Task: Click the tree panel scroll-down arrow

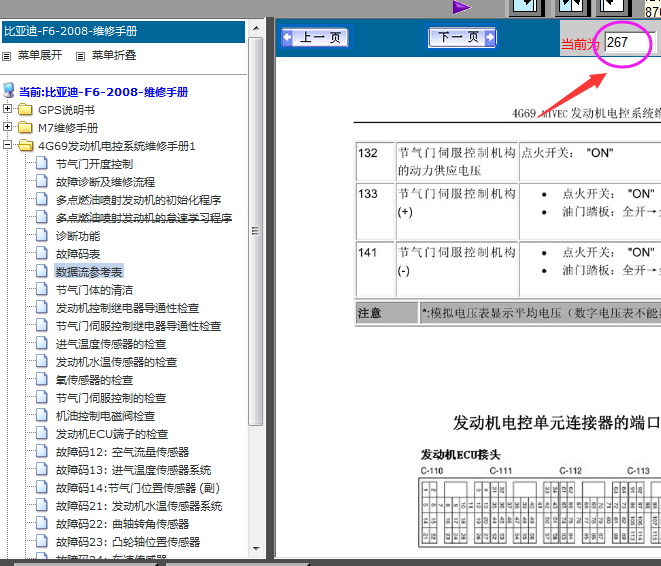Action: (256, 549)
